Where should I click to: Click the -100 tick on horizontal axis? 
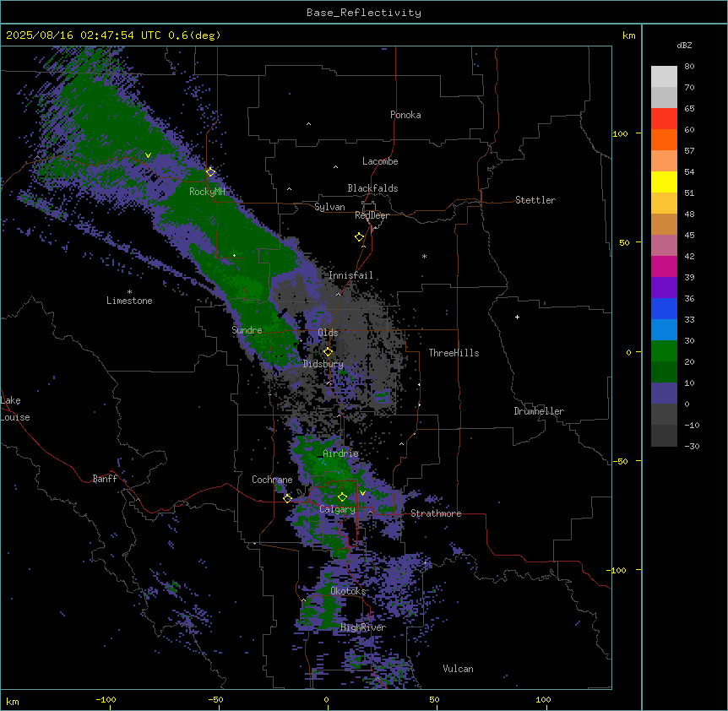point(106,699)
